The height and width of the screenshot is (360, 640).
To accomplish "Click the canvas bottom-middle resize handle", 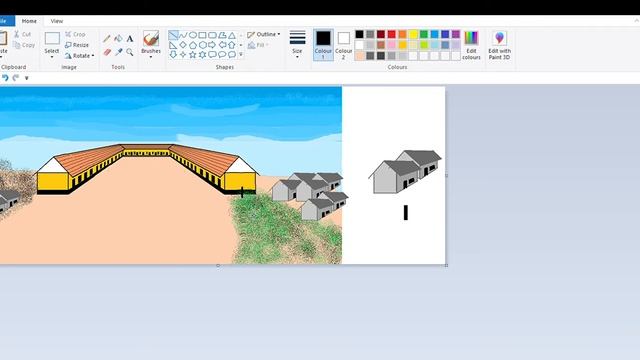I will [x=218, y=266].
